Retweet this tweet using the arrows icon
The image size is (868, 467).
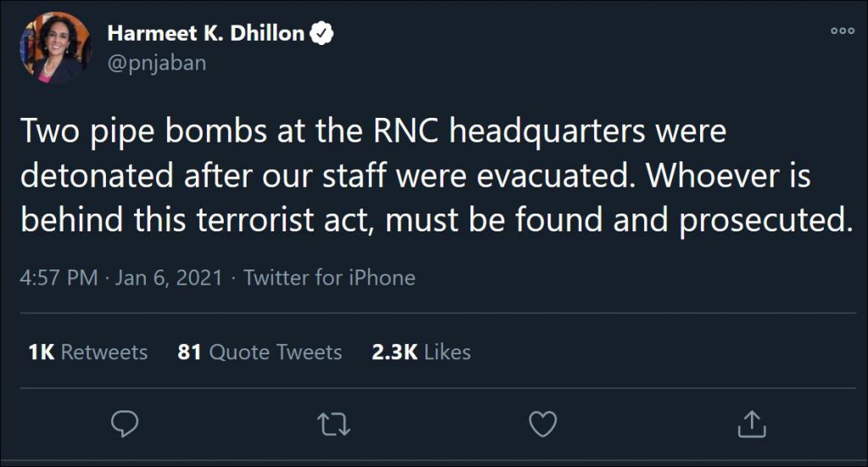point(333,424)
